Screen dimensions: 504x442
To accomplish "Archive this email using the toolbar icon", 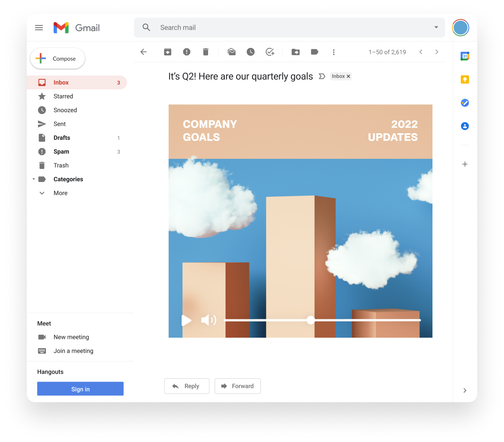I will 167,52.
